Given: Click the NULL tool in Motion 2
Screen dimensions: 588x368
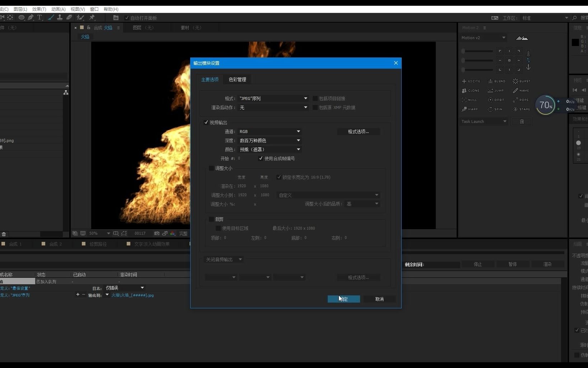Looking at the screenshot, I should point(470,100).
